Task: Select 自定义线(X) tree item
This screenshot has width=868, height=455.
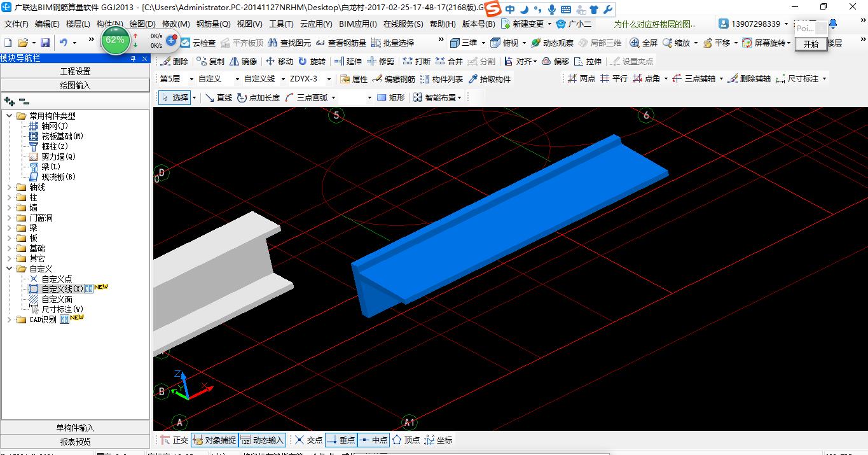Action: [56, 289]
